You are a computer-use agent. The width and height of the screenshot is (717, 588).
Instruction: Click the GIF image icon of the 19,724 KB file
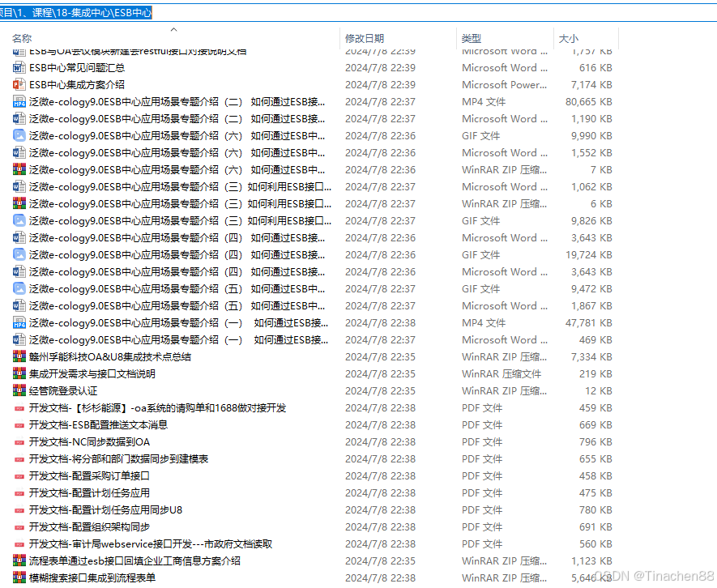tap(19, 255)
